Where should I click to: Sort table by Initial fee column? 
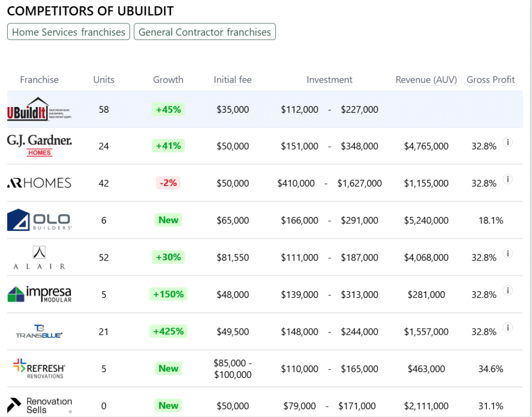tap(233, 80)
